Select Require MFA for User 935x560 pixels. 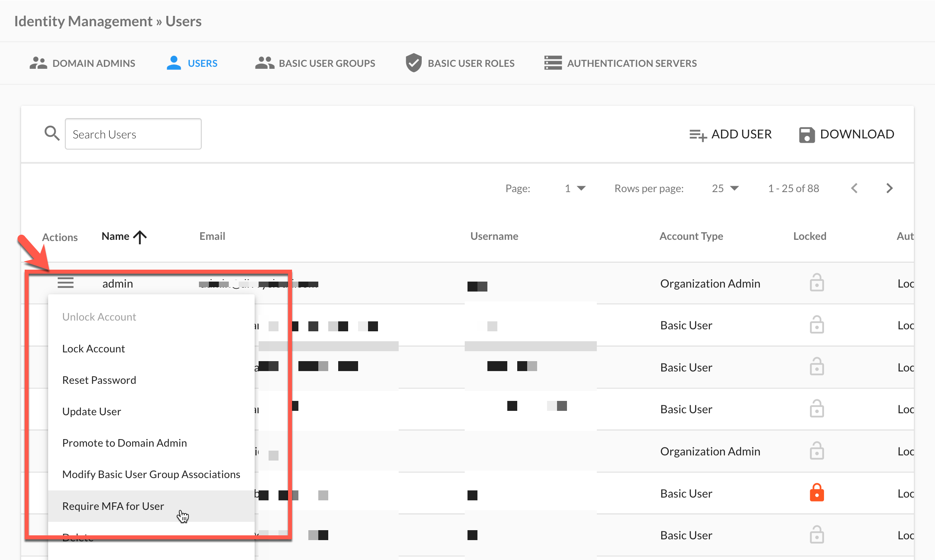[x=113, y=506]
